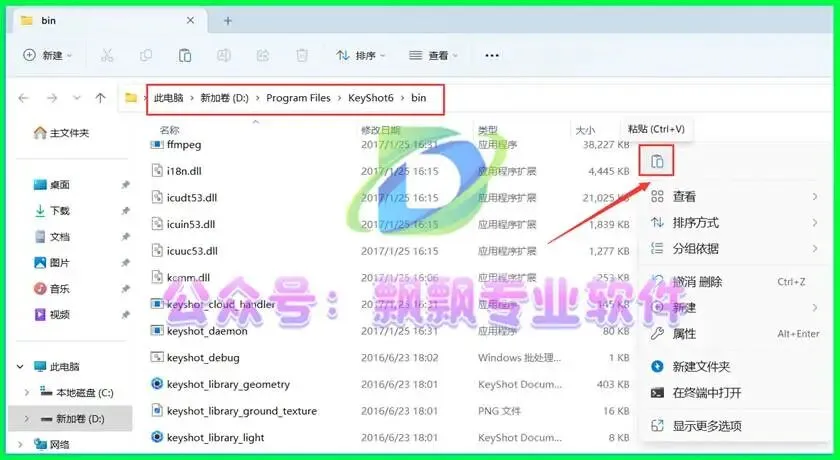840x460 pixels.
Task: Open recent locations dropdown arrow
Action: point(77,98)
